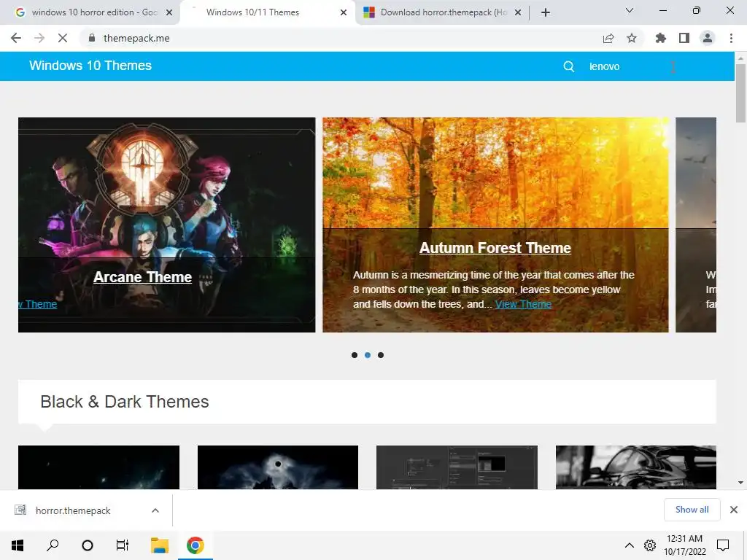Share this page icon

608,38
